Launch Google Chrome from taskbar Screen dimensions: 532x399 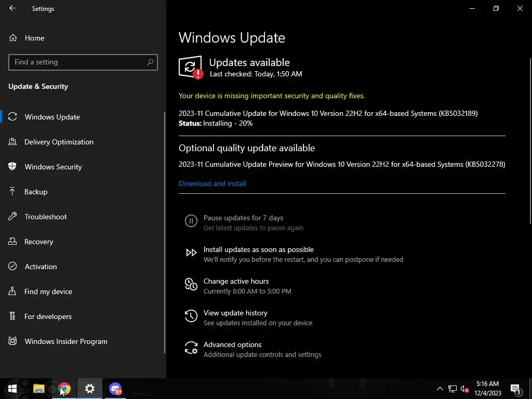[x=64, y=389]
